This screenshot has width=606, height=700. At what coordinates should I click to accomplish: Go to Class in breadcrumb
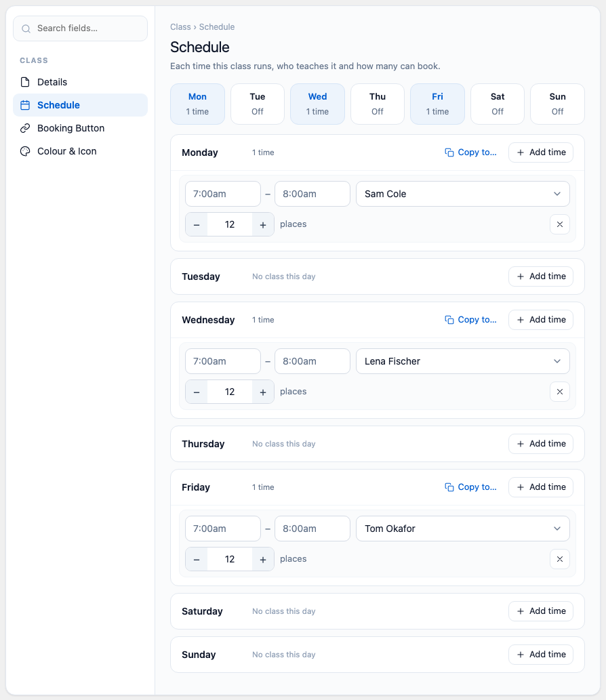click(x=180, y=27)
